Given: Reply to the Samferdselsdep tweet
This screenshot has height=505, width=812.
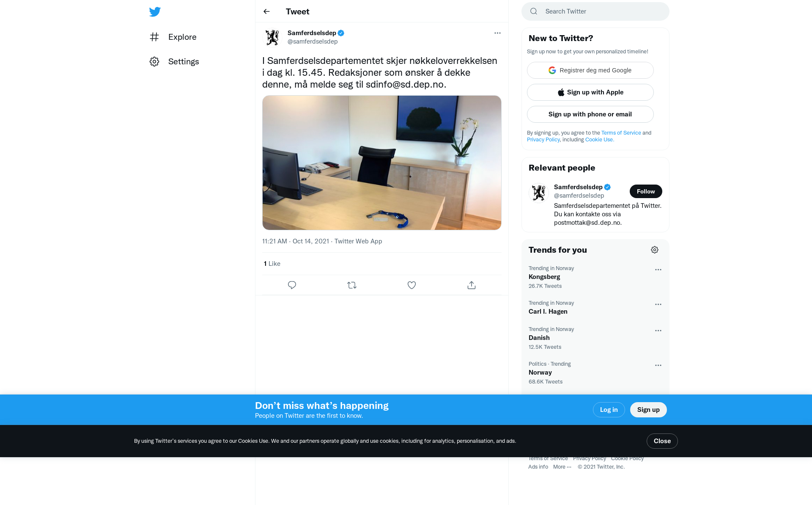Looking at the screenshot, I should (x=292, y=285).
